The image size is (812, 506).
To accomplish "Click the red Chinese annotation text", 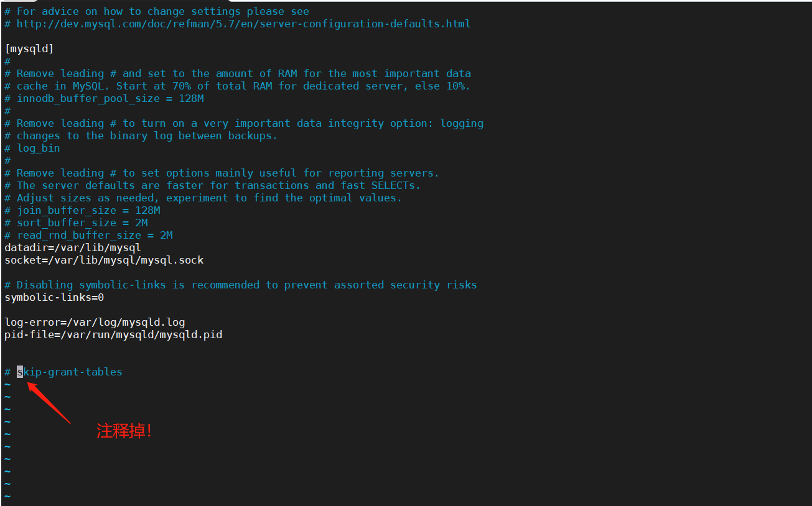I will click(124, 431).
